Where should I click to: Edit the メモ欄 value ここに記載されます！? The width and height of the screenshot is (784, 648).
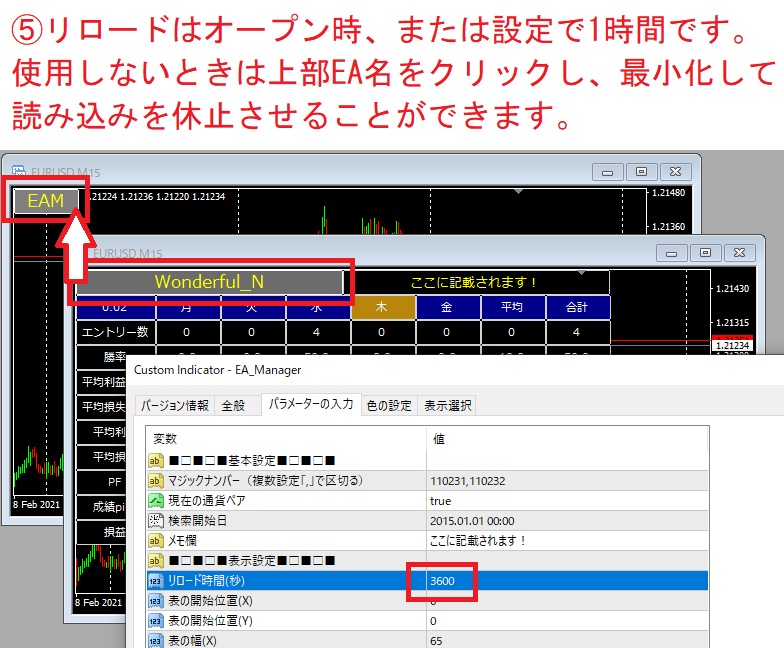[x=567, y=540]
